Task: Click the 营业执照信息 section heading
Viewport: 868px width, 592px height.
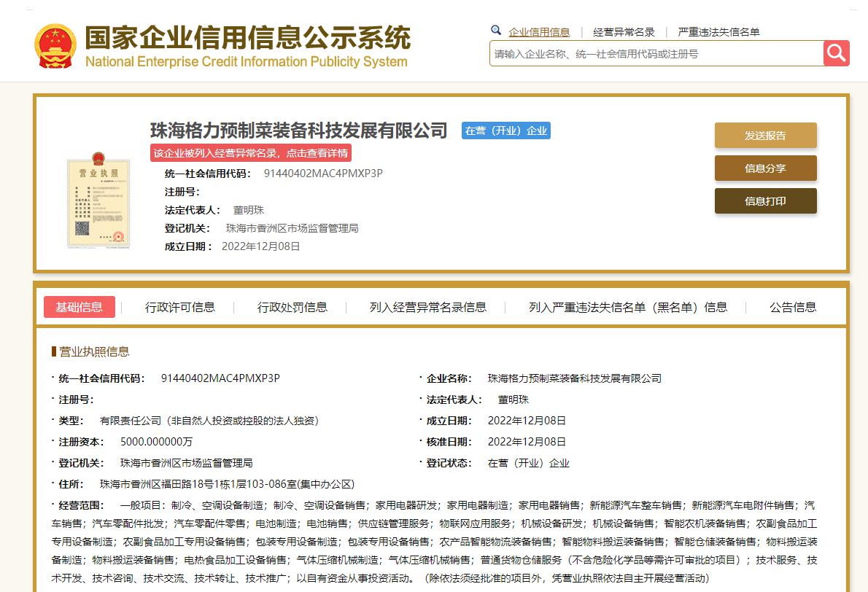Action: [x=94, y=351]
